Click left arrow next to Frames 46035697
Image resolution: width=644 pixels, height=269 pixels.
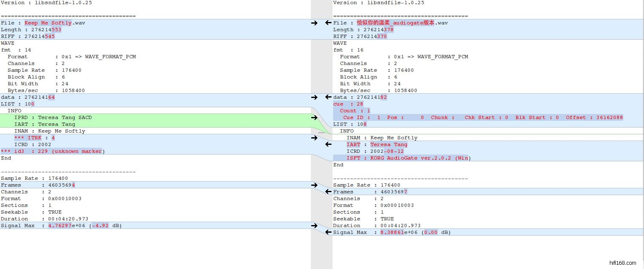(x=328, y=192)
